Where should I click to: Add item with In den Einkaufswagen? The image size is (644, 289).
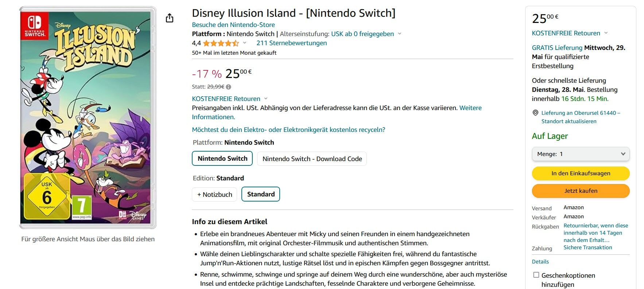pyautogui.click(x=581, y=173)
